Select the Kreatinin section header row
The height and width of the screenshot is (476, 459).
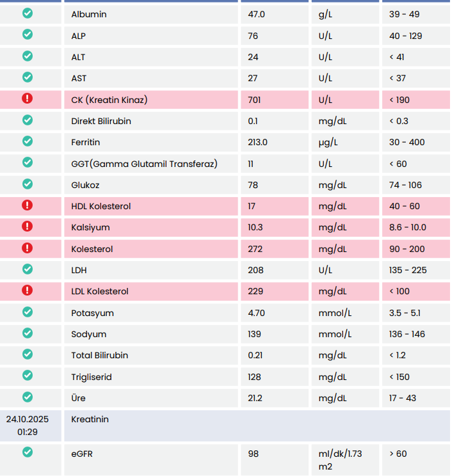click(256, 425)
